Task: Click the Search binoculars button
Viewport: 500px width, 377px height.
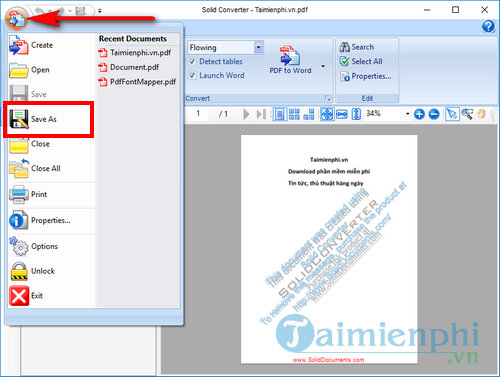Action: [x=357, y=47]
